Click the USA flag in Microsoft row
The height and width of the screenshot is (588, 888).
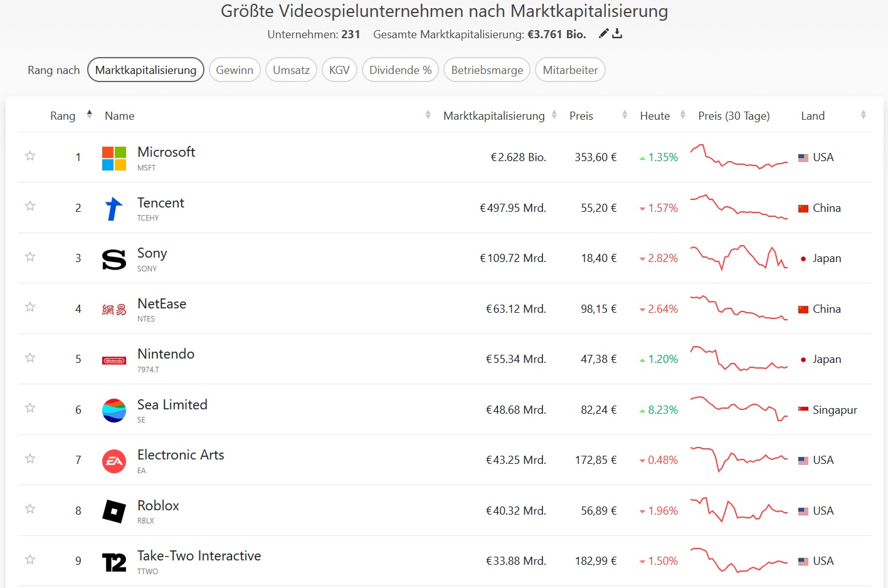[x=803, y=158]
